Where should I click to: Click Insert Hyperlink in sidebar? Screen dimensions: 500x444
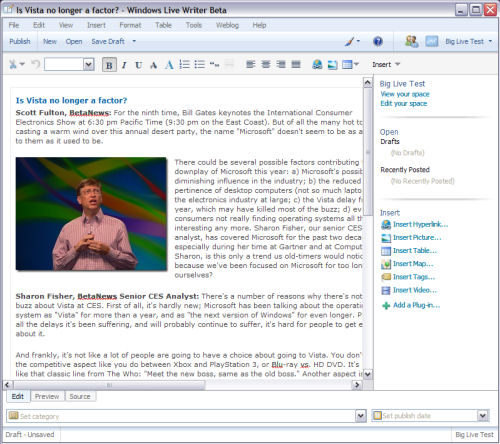coord(415,224)
